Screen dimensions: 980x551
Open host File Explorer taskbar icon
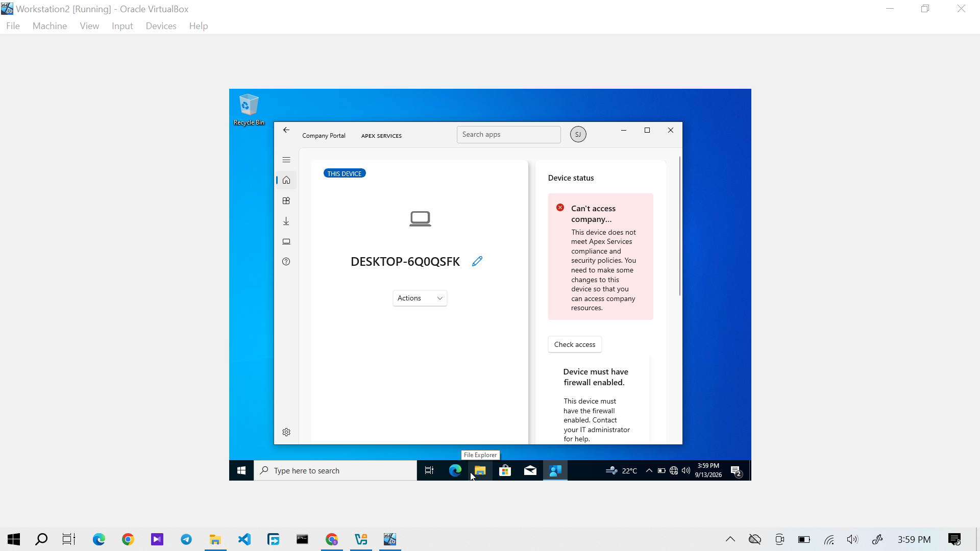215,539
